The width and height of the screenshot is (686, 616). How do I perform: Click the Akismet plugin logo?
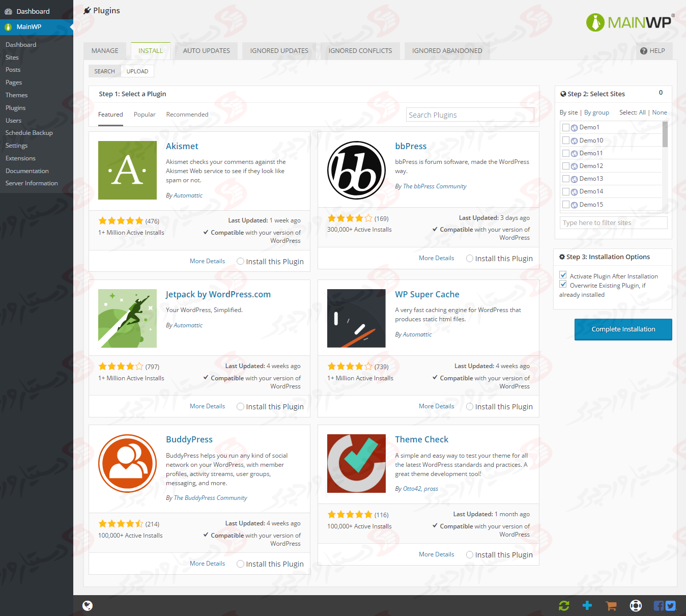pos(127,170)
